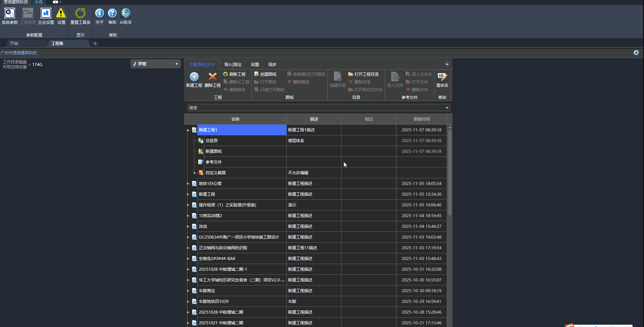
Task: Click the 重置工具条 icon
Action: [x=80, y=14]
